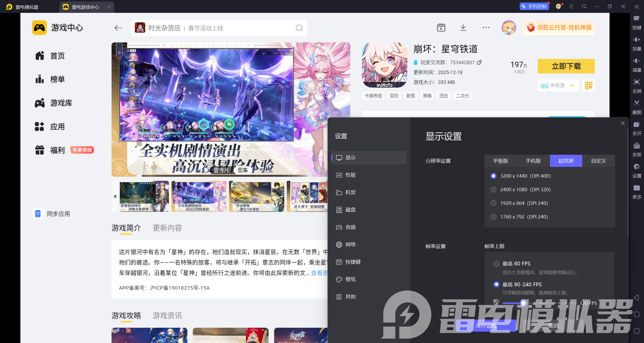Viewport: 644px width, 343px height.
Task: Open the download manager arrow icon
Action: pyautogui.click(x=463, y=27)
